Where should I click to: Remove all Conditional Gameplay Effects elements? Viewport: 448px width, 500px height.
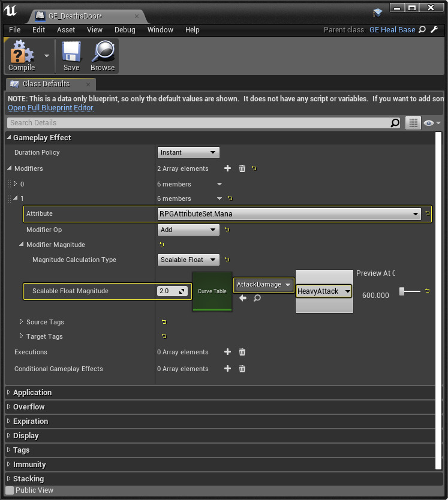click(242, 369)
